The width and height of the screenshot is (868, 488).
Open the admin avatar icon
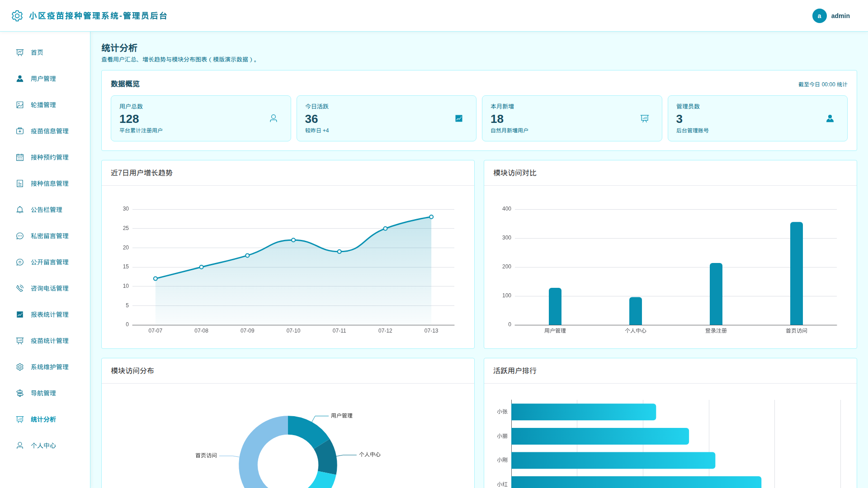tap(819, 16)
